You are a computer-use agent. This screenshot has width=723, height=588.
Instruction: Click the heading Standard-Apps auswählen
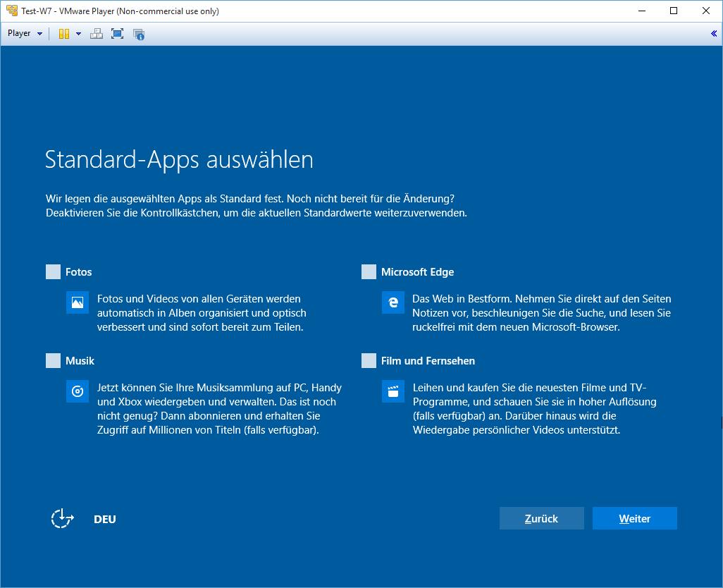[179, 160]
